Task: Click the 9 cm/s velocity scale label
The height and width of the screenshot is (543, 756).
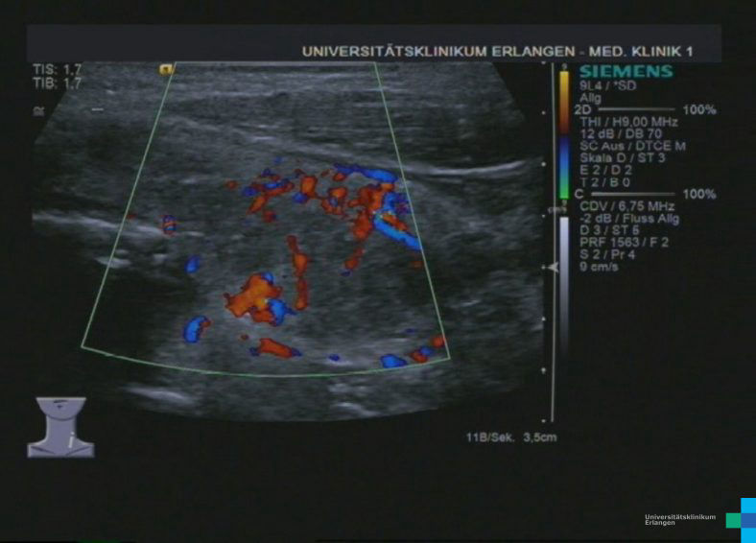Action: 602,267
